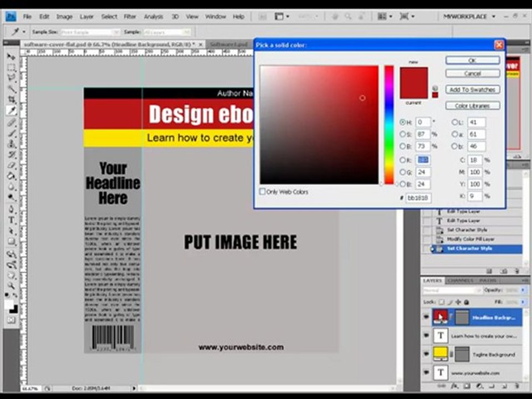
Task: Open the Sample Size dropdown
Action: point(90,32)
